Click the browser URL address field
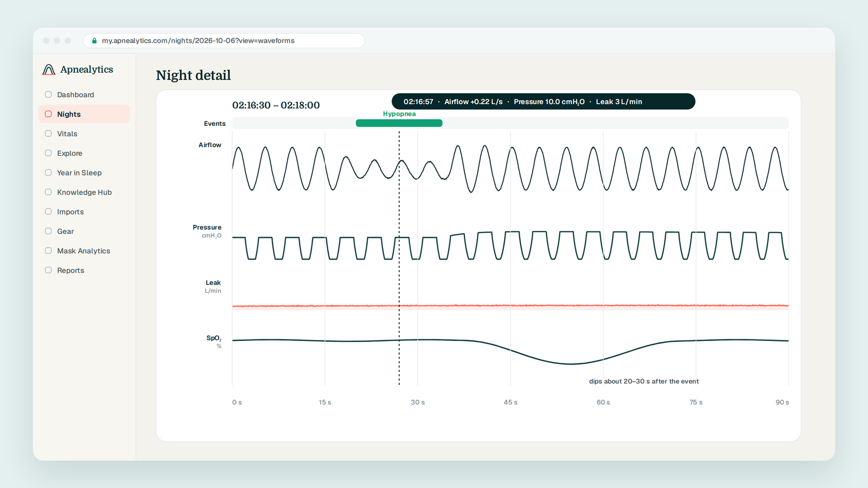Image resolution: width=868 pixels, height=488 pixels. pyautogui.click(x=224, y=41)
